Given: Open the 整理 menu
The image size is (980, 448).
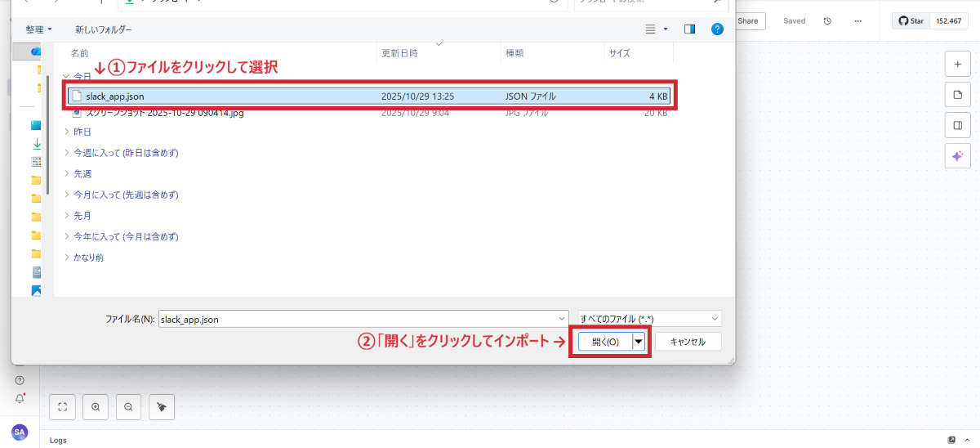Looking at the screenshot, I should click(x=38, y=29).
